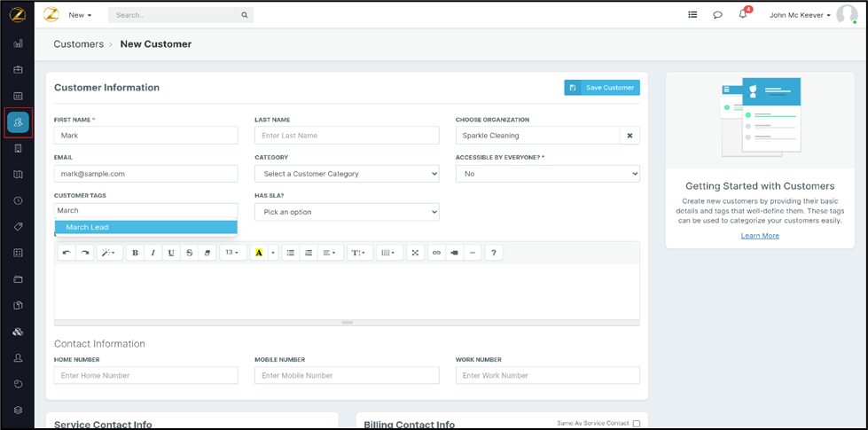The height and width of the screenshot is (430, 868).
Task: Open the Learn More link
Action: (760, 236)
